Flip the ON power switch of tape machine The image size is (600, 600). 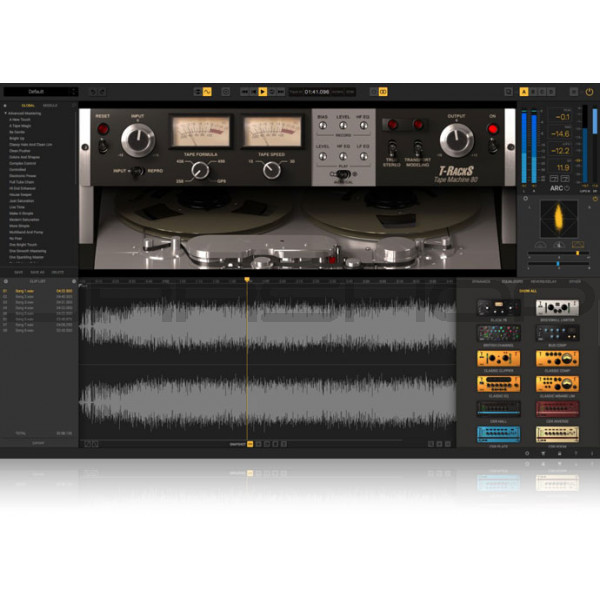[x=493, y=146]
